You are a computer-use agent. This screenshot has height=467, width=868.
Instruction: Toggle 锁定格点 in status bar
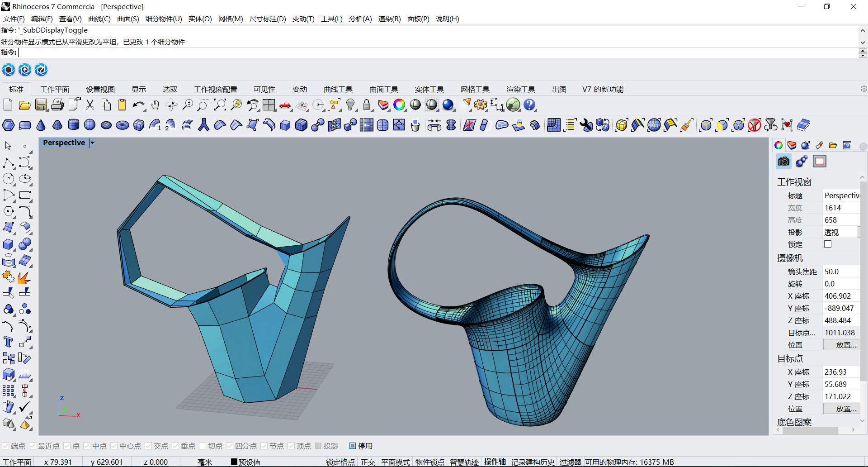(340, 462)
